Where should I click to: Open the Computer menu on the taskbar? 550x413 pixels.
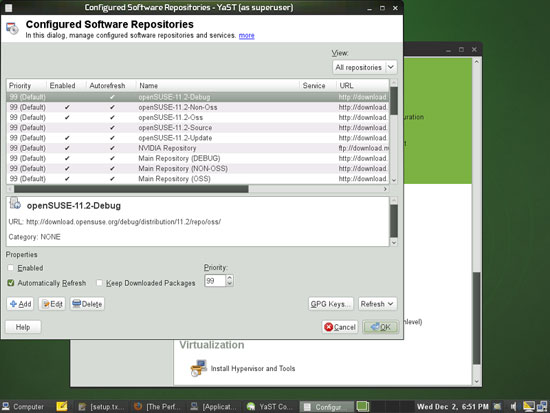click(x=23, y=407)
